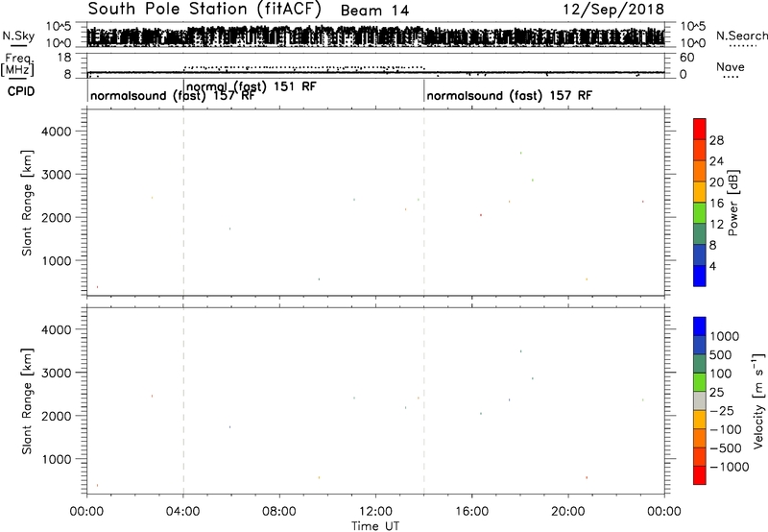This screenshot has width=768, height=532.
Task: Click the 'Power [dB]' colorbar title
Action: [733, 203]
